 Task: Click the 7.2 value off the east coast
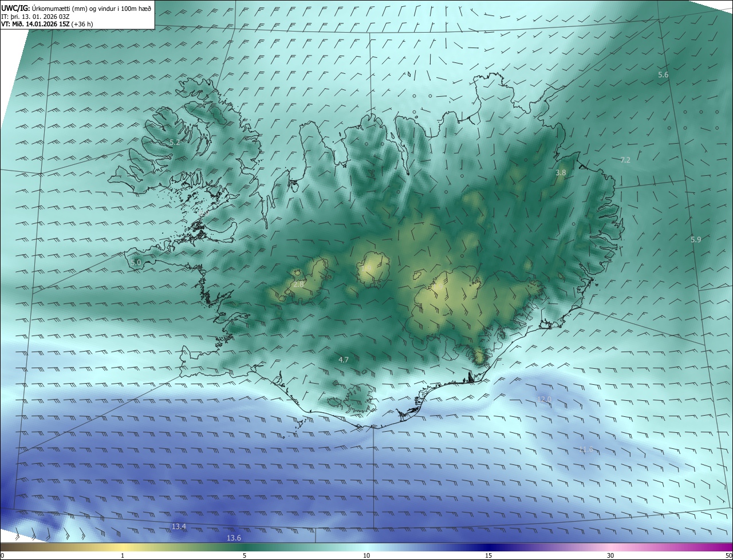[x=625, y=160]
